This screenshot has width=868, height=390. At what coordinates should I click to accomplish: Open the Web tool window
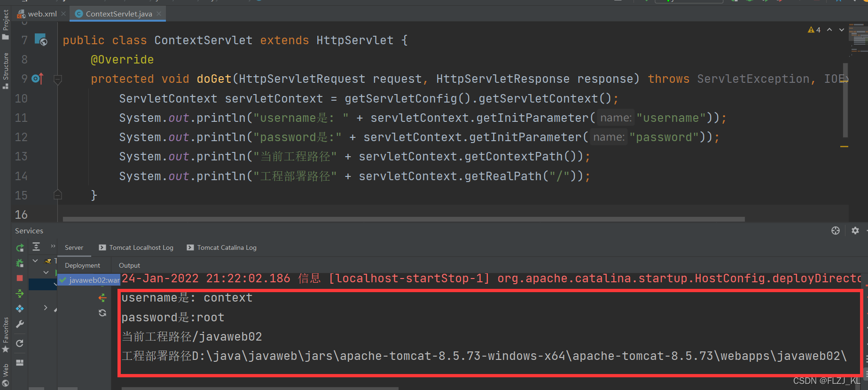pyautogui.click(x=6, y=375)
